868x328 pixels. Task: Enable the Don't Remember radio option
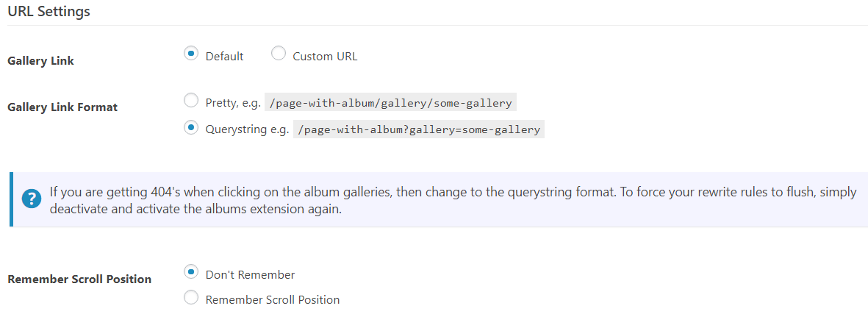[x=191, y=272]
